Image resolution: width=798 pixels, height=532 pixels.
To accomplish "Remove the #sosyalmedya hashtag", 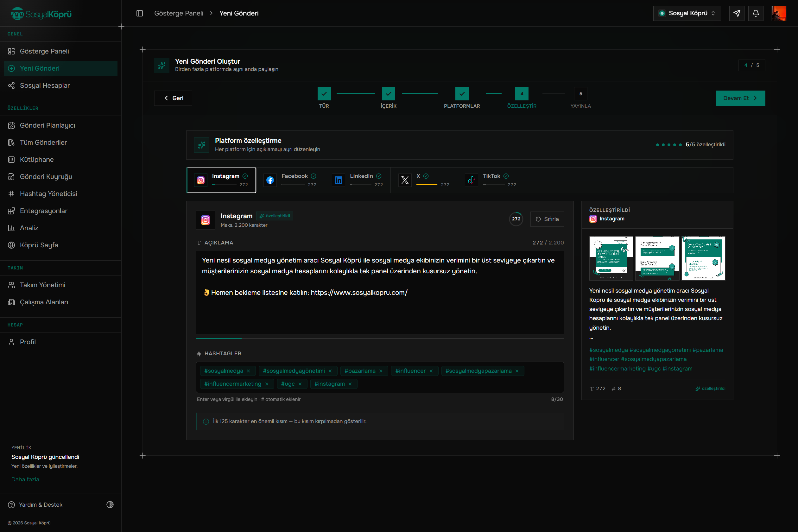I will [248, 371].
